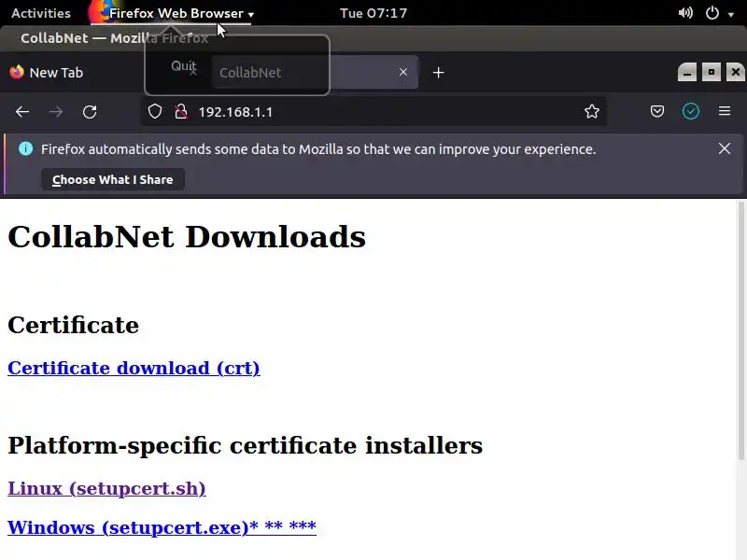Select Quit from the app menu
The image size is (747, 560).
pyautogui.click(x=183, y=65)
